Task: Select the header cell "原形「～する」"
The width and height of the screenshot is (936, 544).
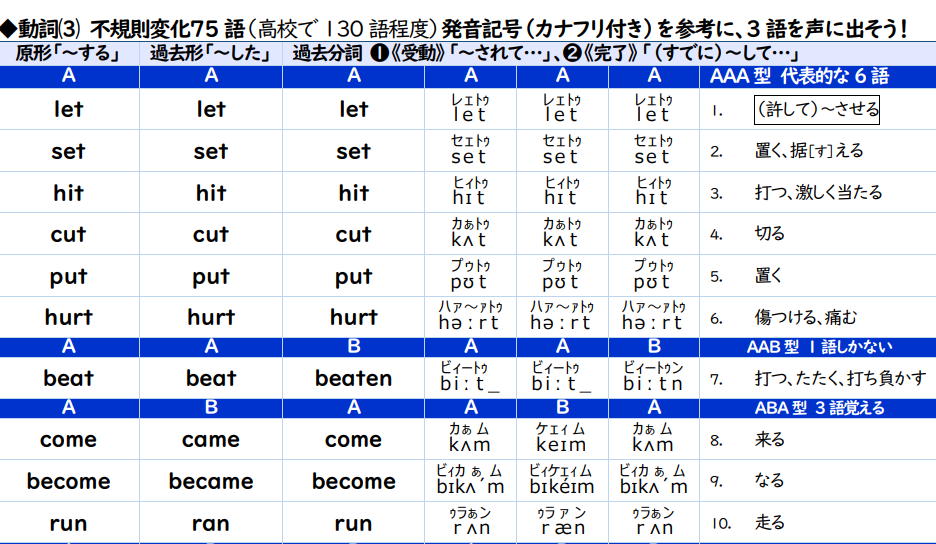Action: 69,54
